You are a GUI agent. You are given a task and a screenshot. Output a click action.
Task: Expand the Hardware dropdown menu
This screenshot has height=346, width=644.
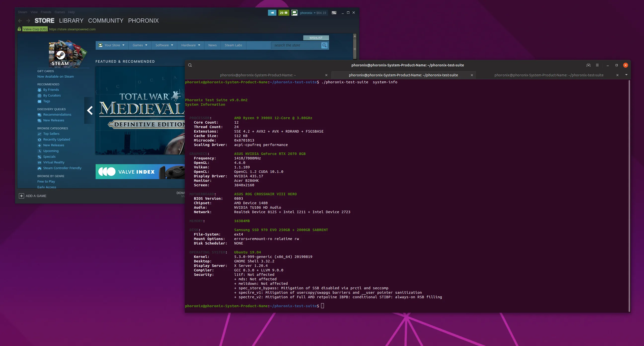tap(190, 45)
